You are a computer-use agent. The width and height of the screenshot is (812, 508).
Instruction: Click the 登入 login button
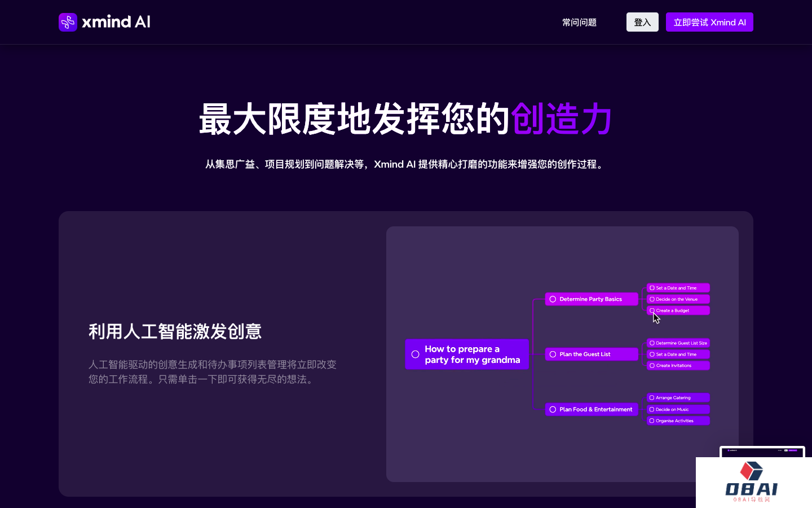click(642, 22)
